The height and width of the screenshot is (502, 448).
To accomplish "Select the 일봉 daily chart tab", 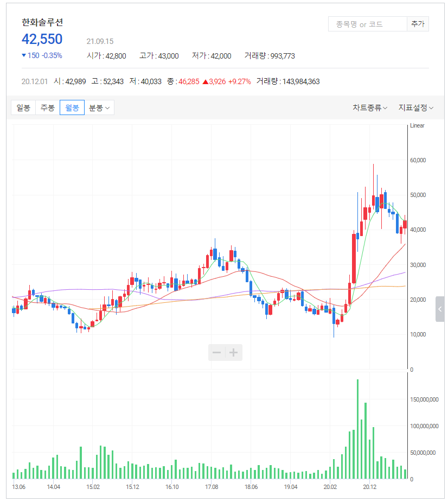I will [23, 107].
